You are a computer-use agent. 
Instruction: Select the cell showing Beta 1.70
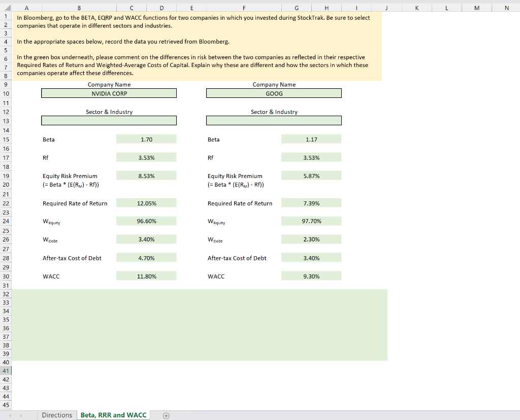pos(146,138)
